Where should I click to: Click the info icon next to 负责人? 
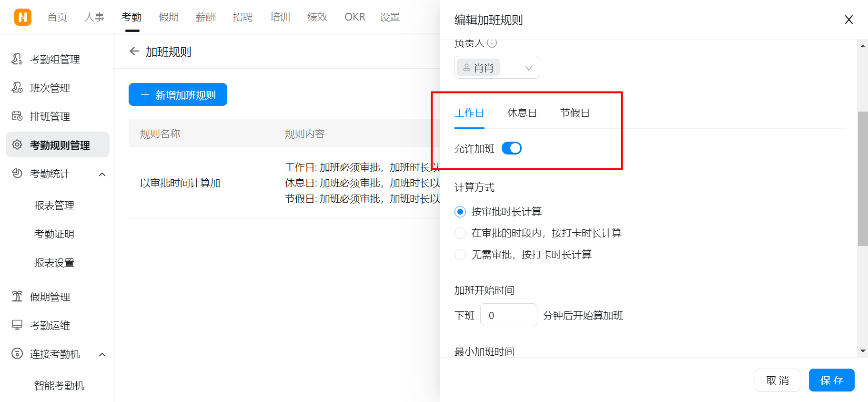pyautogui.click(x=492, y=43)
